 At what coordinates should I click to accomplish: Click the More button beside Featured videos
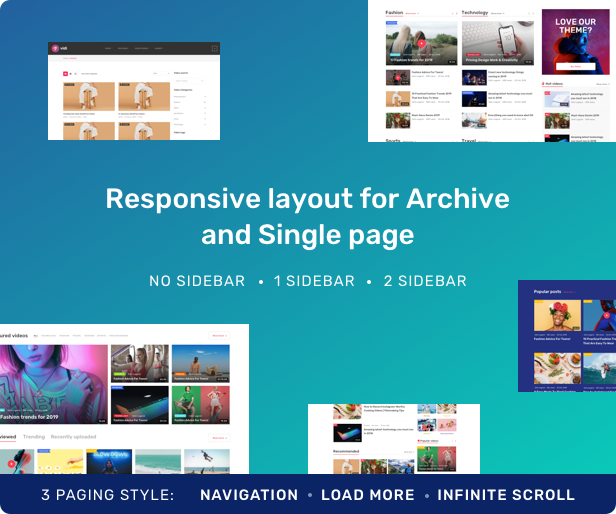click(219, 335)
